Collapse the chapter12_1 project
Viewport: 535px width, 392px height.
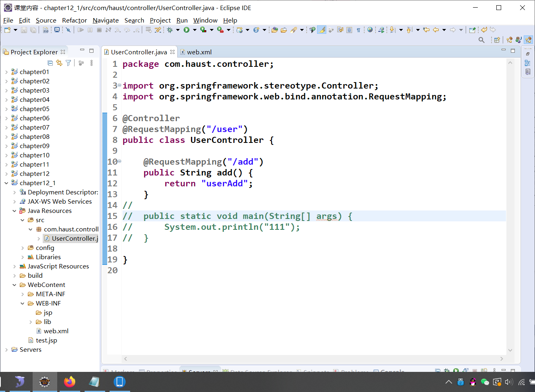click(x=6, y=183)
